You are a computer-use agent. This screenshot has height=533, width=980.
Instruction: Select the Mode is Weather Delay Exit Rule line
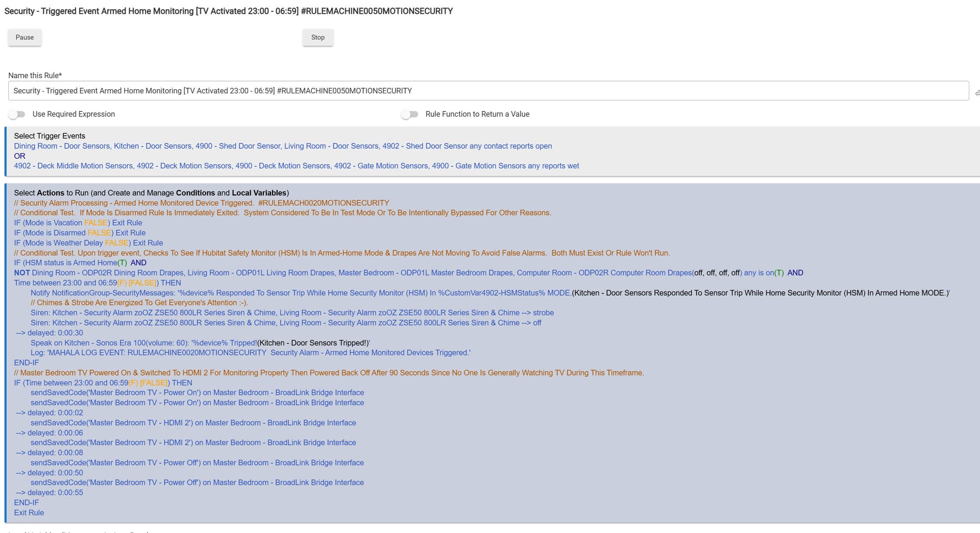pyautogui.click(x=88, y=243)
